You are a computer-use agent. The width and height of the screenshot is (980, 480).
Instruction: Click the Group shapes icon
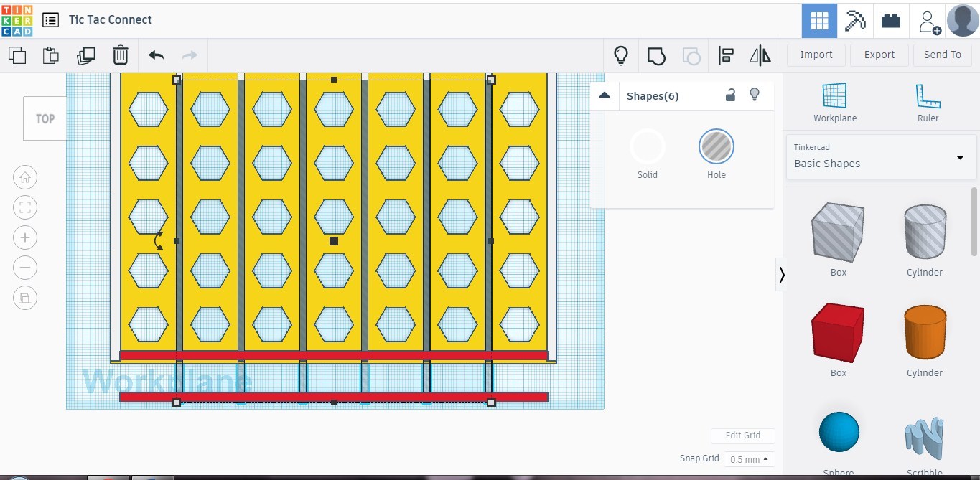656,55
